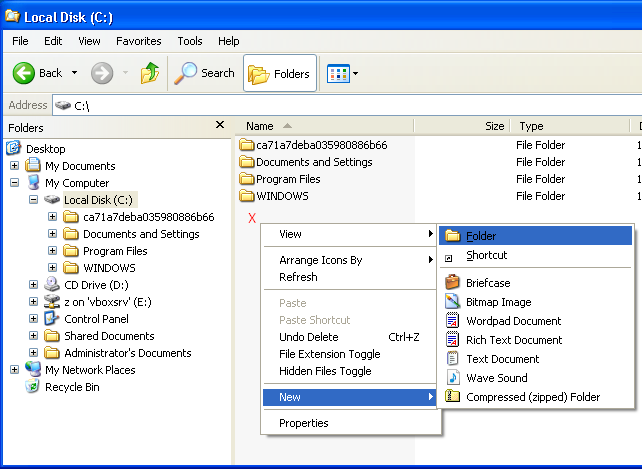642x469 pixels.
Task: Select ca71a7deba035980886b66 folder in file list
Action: 313,145
